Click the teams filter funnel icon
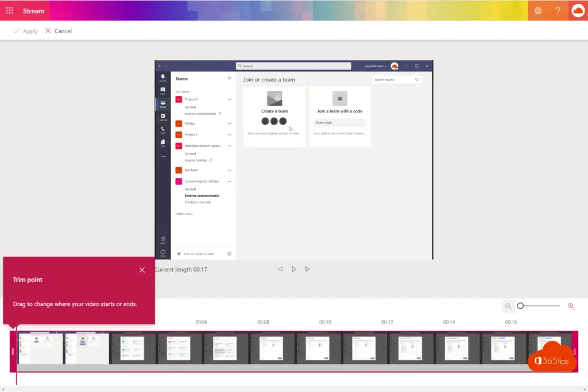Screen dimensions: 588x392 (x=229, y=79)
